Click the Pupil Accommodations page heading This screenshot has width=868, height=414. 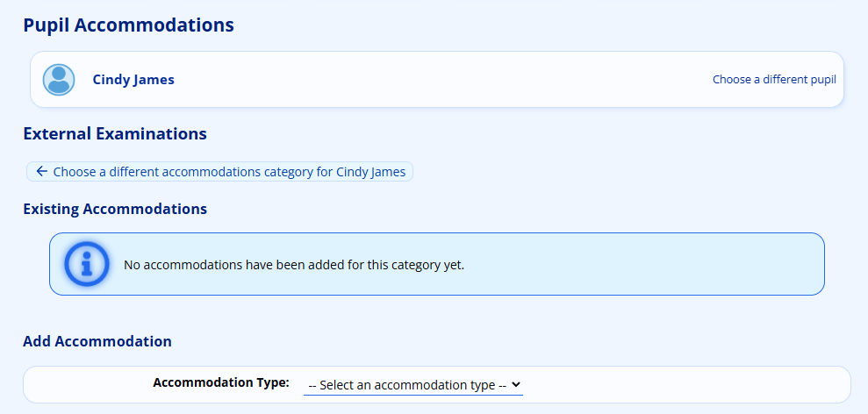click(x=128, y=25)
